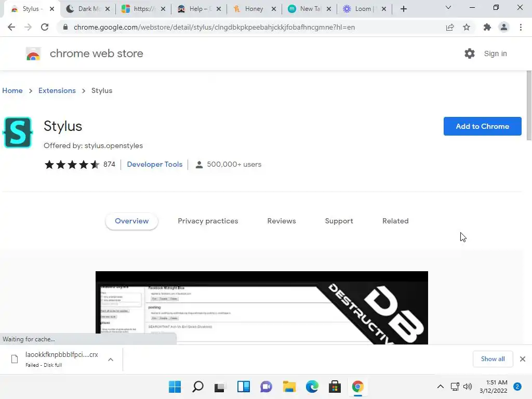The image size is (532, 399).
Task: Go to Extensions breadcrumb link
Action: click(x=57, y=90)
